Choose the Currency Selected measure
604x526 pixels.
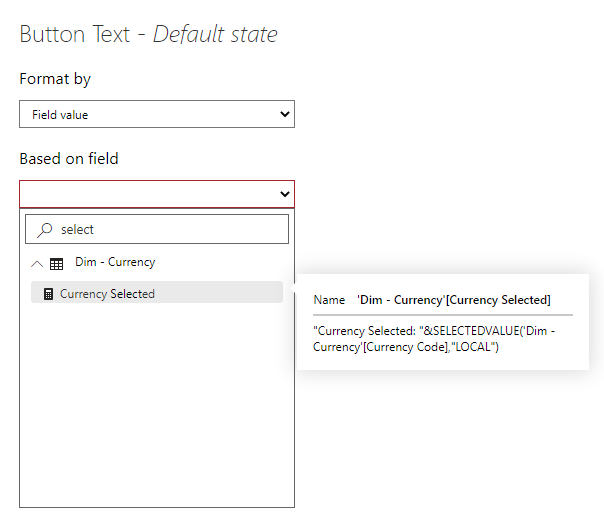(157, 294)
